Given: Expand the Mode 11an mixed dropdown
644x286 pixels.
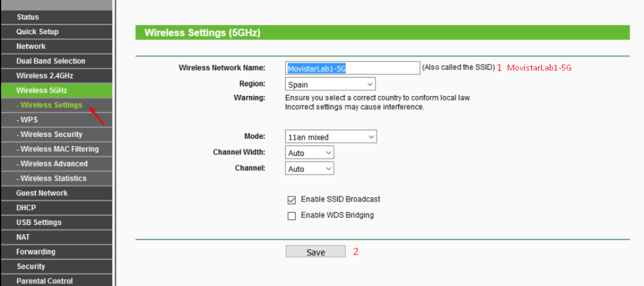Looking at the screenshot, I should 331,137.
